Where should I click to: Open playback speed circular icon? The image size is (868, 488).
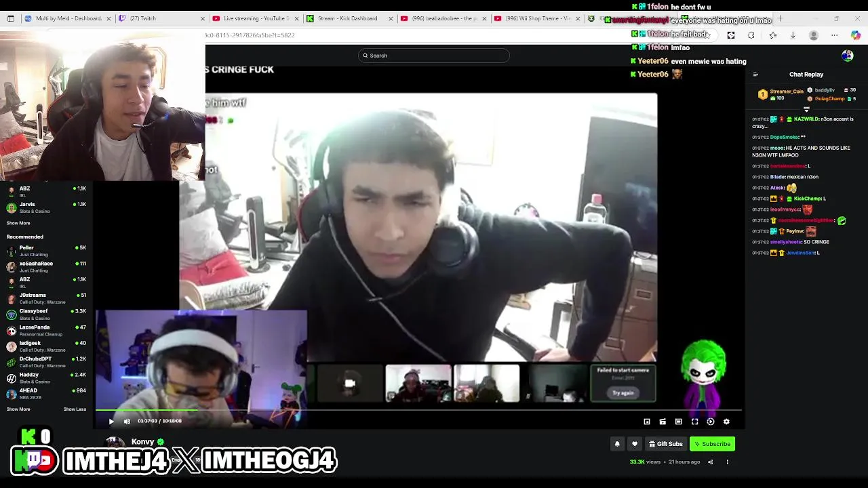710,422
